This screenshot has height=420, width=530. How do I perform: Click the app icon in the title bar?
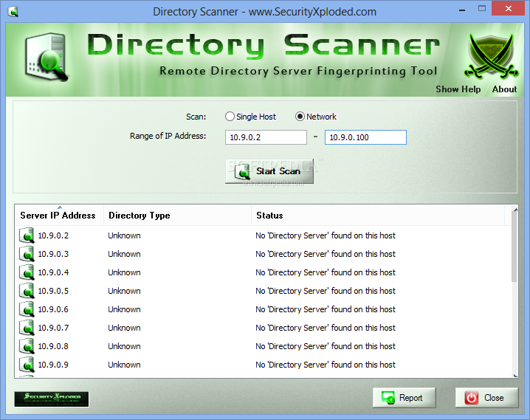click(13, 12)
